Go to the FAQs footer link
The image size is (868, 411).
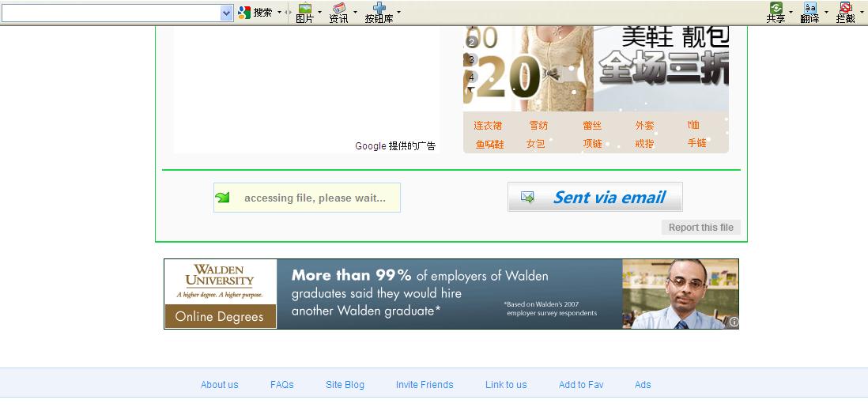281,385
